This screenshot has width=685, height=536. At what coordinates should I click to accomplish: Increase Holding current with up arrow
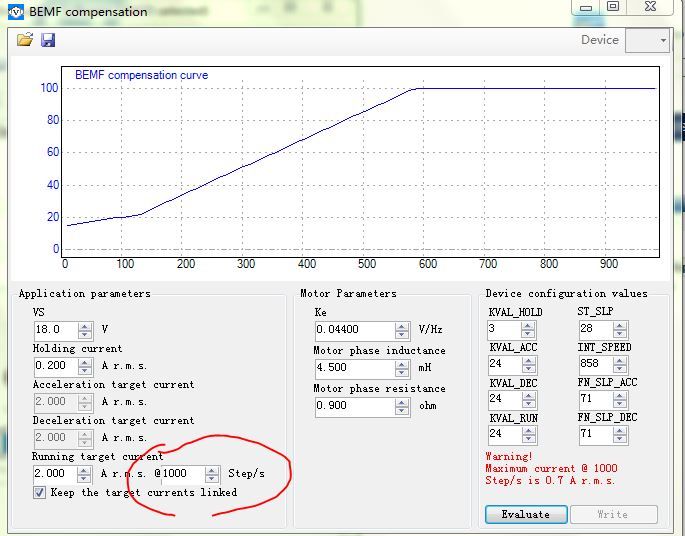coord(85,362)
